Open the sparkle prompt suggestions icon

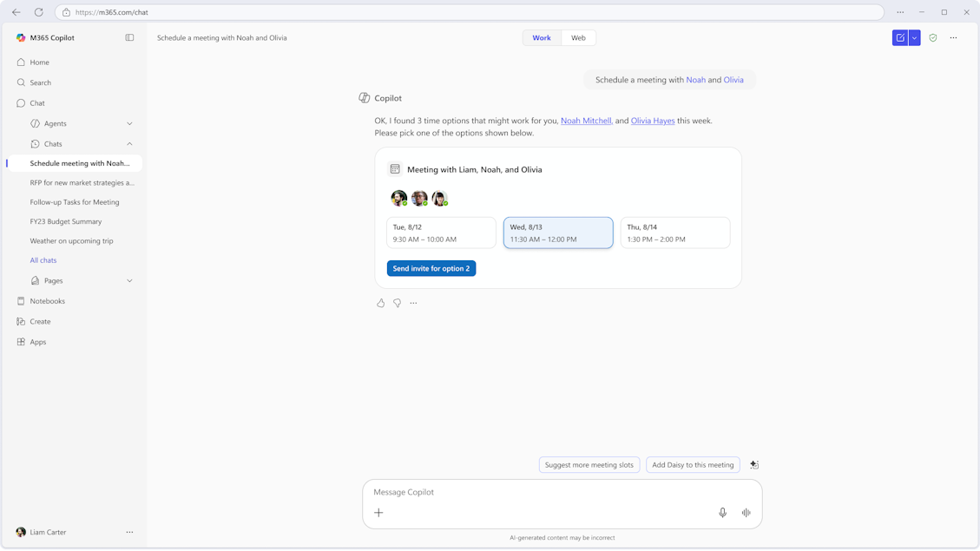[753, 465]
